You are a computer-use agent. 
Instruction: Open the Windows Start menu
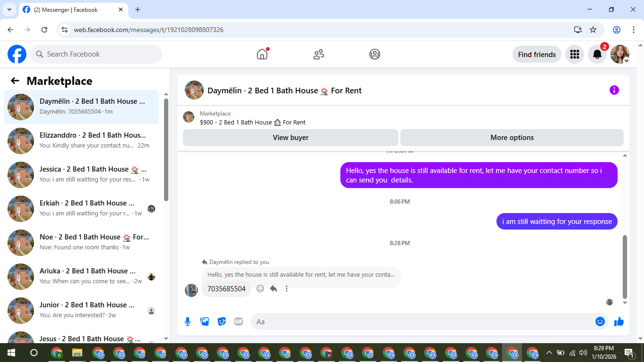click(x=11, y=353)
